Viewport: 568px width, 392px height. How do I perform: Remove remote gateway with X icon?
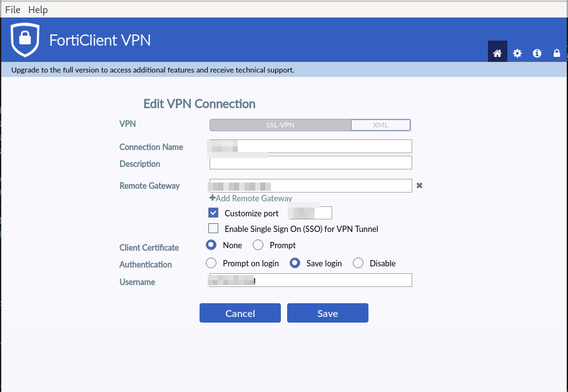click(x=420, y=185)
